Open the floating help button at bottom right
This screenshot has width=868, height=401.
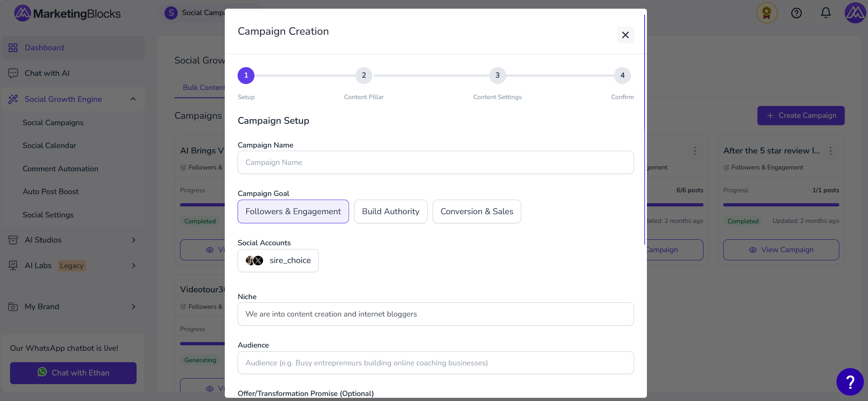point(850,381)
